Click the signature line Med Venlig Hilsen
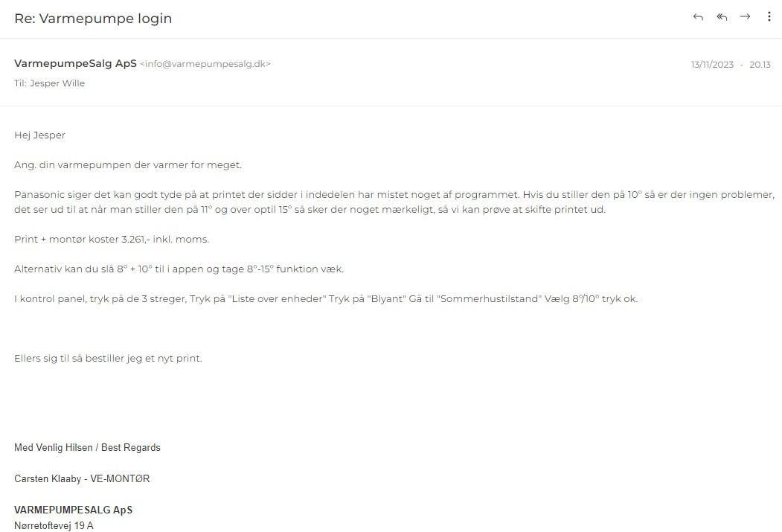Viewport: 782px width, 532px height. coord(87,448)
